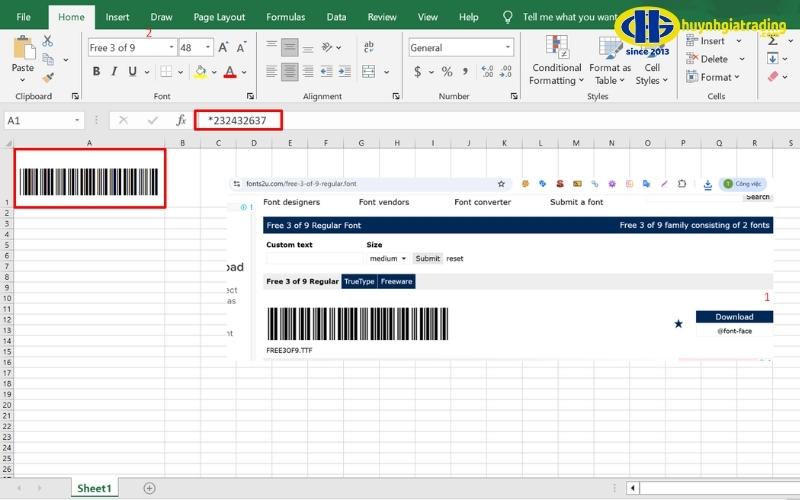Viewport: 800px width, 500px height.
Task: Increase the cell indent
Action: (x=345, y=71)
